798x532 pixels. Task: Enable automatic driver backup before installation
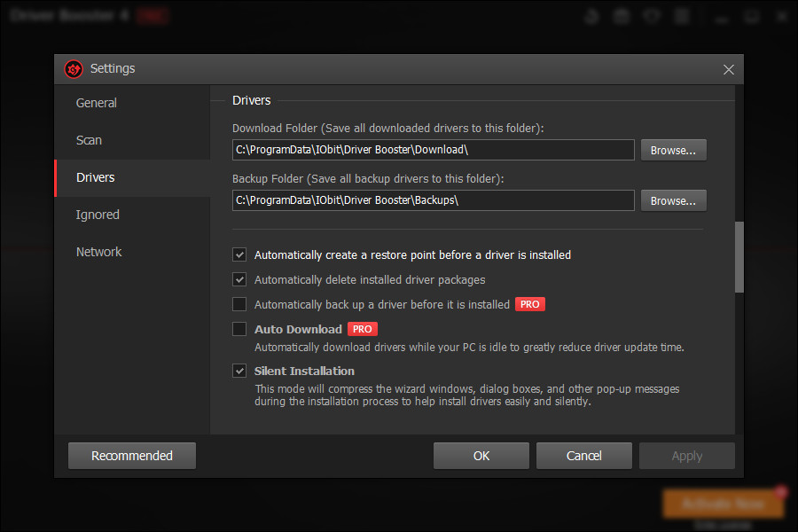pos(239,303)
